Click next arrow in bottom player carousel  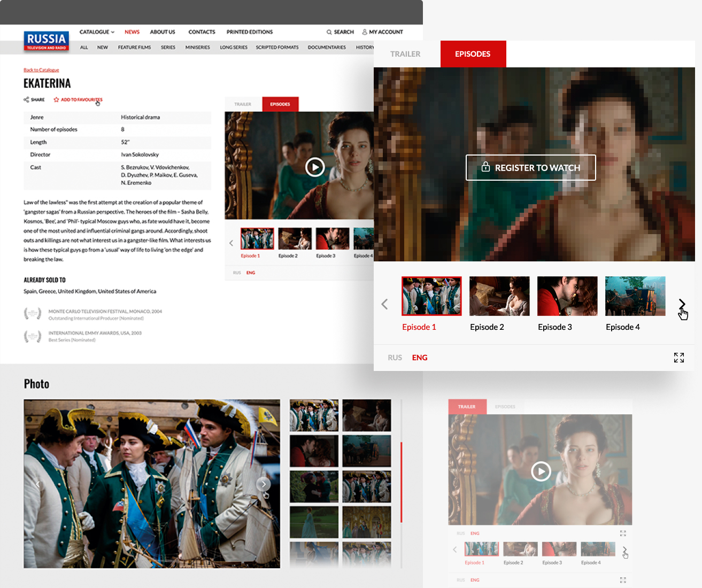coord(624,550)
